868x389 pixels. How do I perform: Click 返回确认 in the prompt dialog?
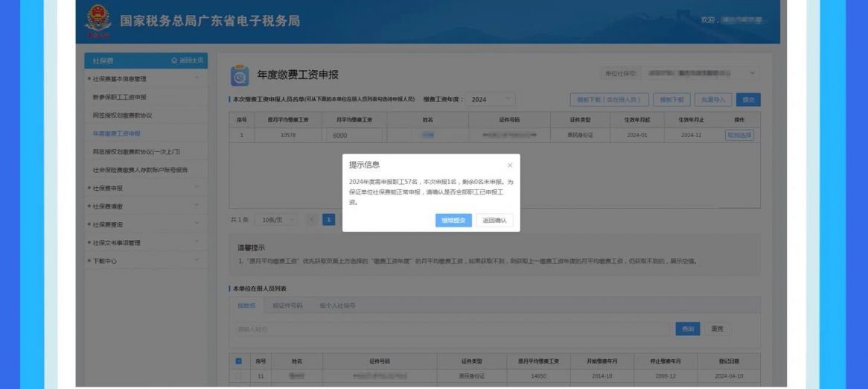tap(494, 221)
